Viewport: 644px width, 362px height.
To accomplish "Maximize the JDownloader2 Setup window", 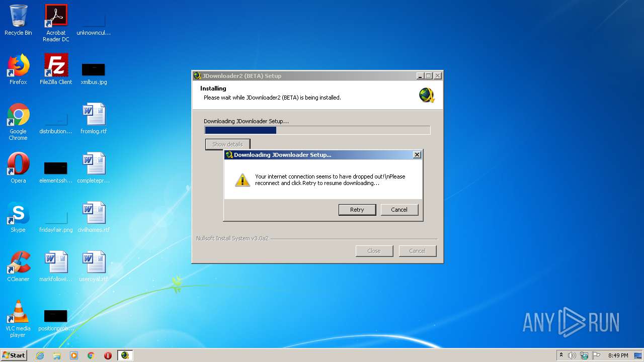I will click(x=429, y=76).
